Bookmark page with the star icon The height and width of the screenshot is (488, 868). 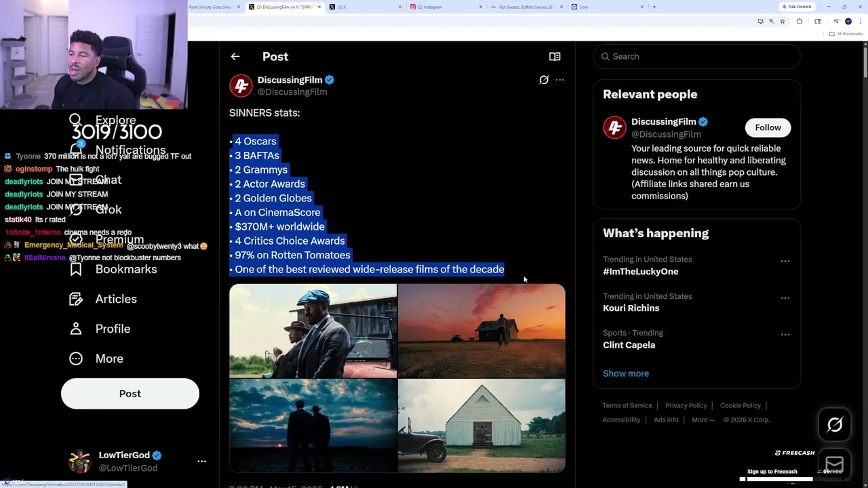click(x=782, y=22)
